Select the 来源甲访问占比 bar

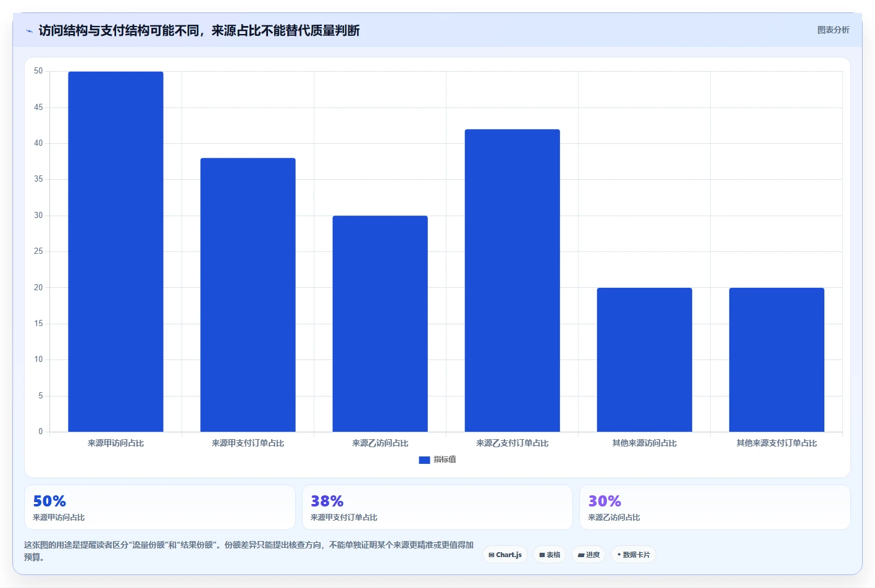coord(115,251)
